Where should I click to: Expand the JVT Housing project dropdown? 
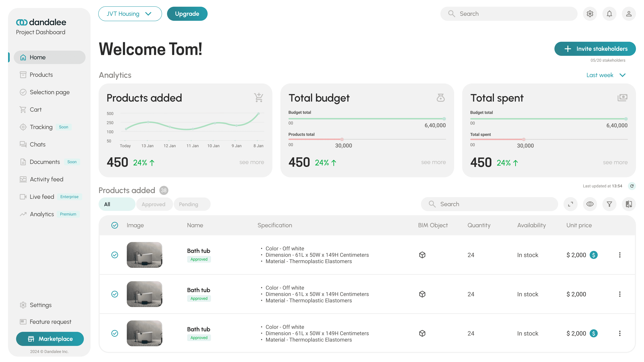pos(130,14)
